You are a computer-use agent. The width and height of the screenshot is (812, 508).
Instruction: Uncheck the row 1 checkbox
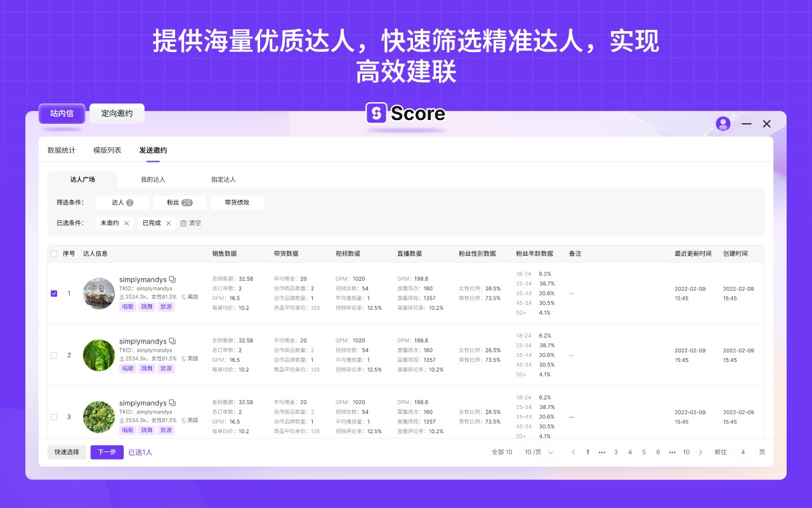click(54, 293)
